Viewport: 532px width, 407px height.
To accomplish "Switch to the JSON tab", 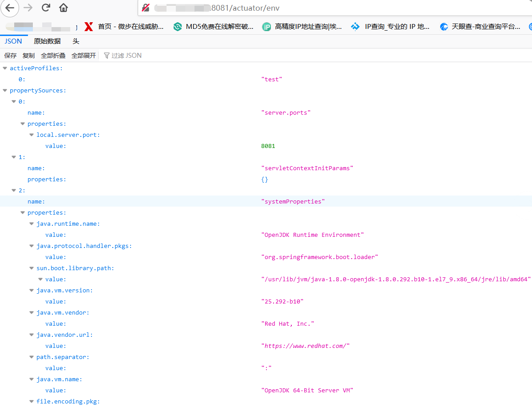I will tap(14, 41).
